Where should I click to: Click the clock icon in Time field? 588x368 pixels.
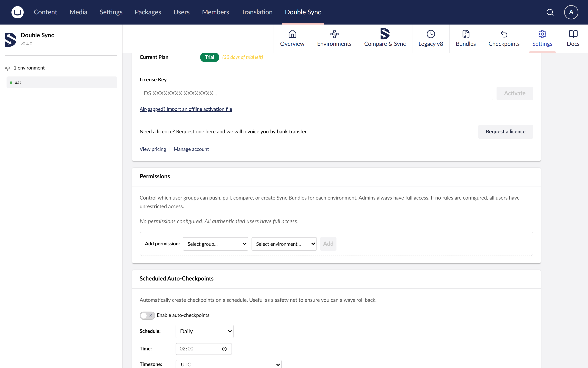224,349
